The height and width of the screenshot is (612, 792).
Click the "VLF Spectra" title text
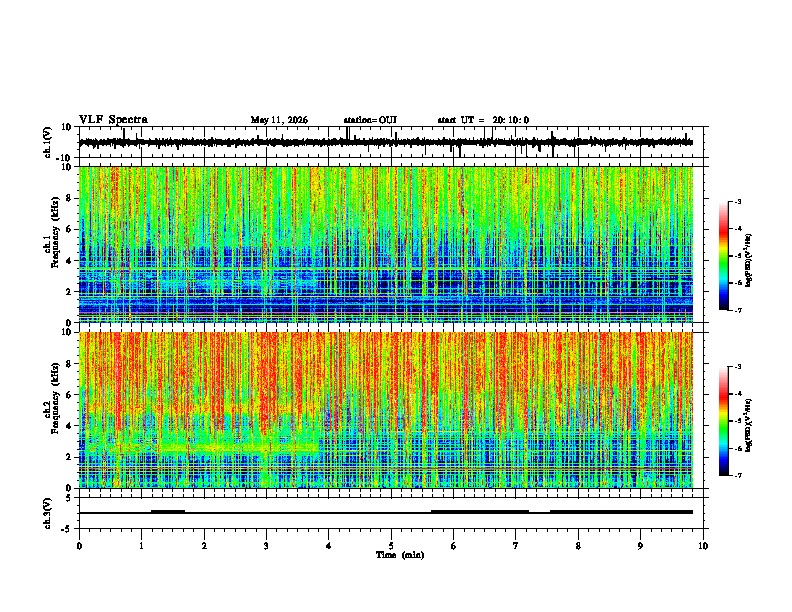(113, 120)
